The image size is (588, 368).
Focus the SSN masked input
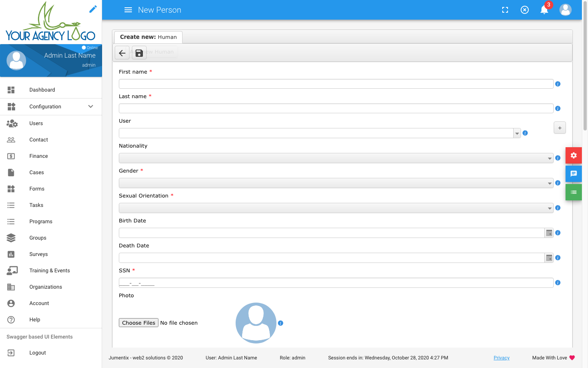pyautogui.click(x=336, y=283)
